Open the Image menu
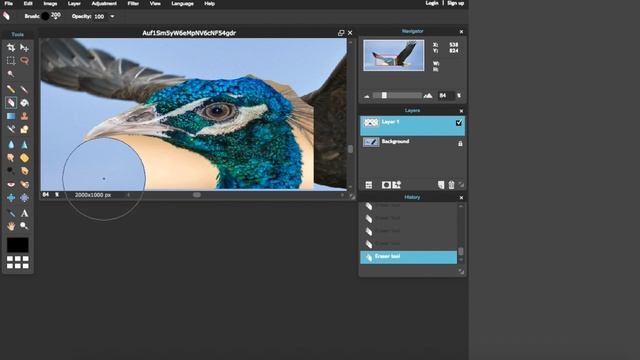Image resolution: width=640 pixels, height=360 pixels. pos(50,3)
